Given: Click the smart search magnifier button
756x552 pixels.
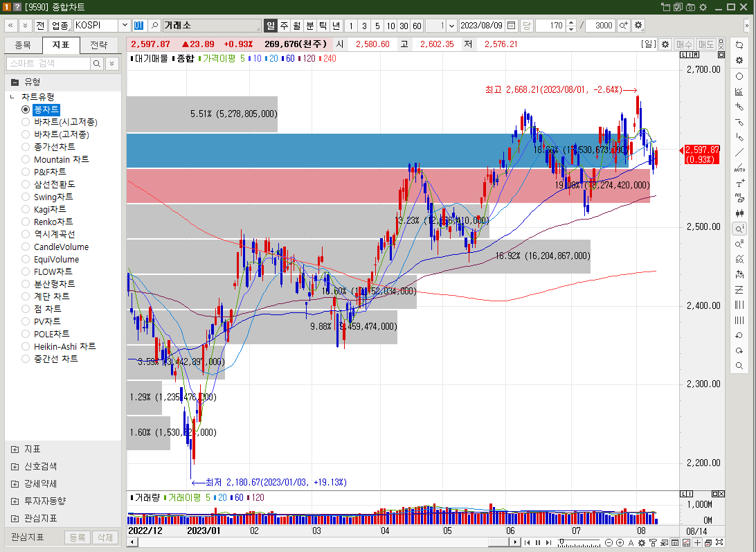Looking at the screenshot, I should tap(97, 64).
